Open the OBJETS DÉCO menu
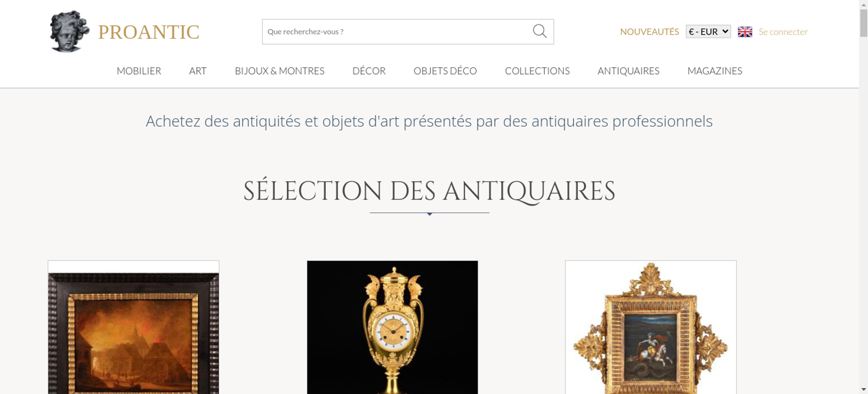This screenshot has width=868, height=394. point(445,71)
